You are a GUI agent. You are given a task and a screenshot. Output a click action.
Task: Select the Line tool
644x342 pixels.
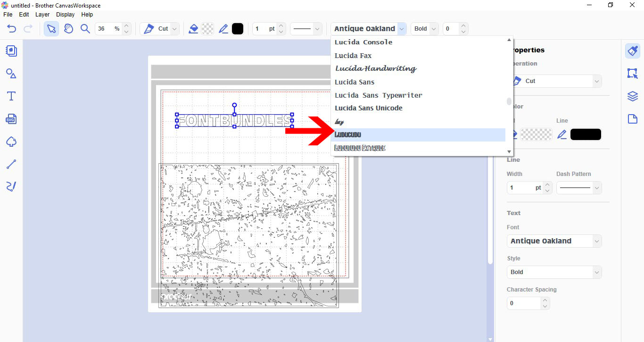tap(11, 164)
